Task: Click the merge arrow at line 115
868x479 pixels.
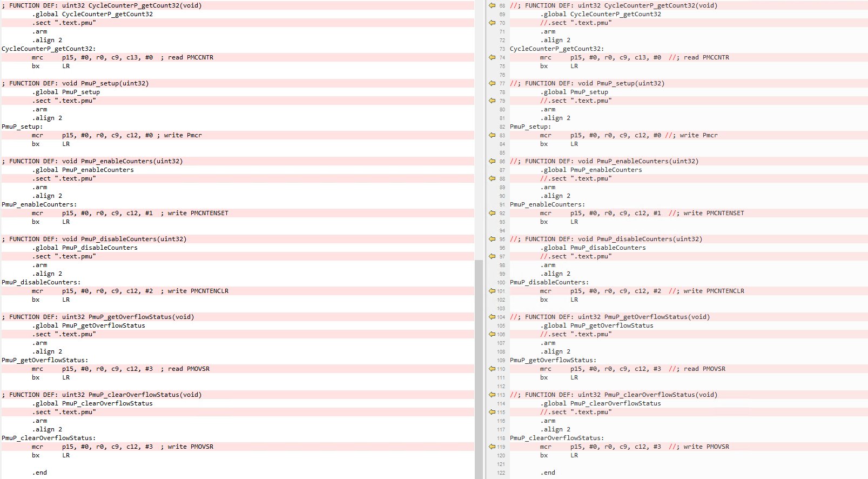Action: tap(492, 412)
